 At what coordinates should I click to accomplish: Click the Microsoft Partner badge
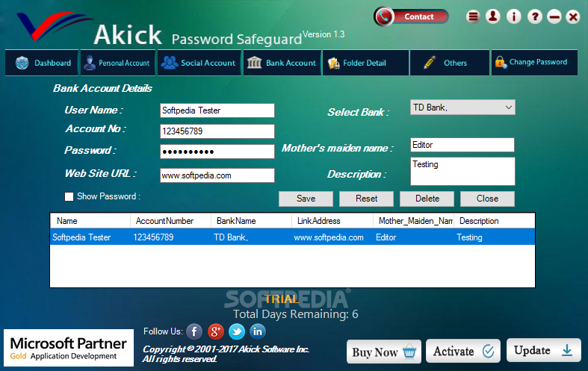[69, 348]
